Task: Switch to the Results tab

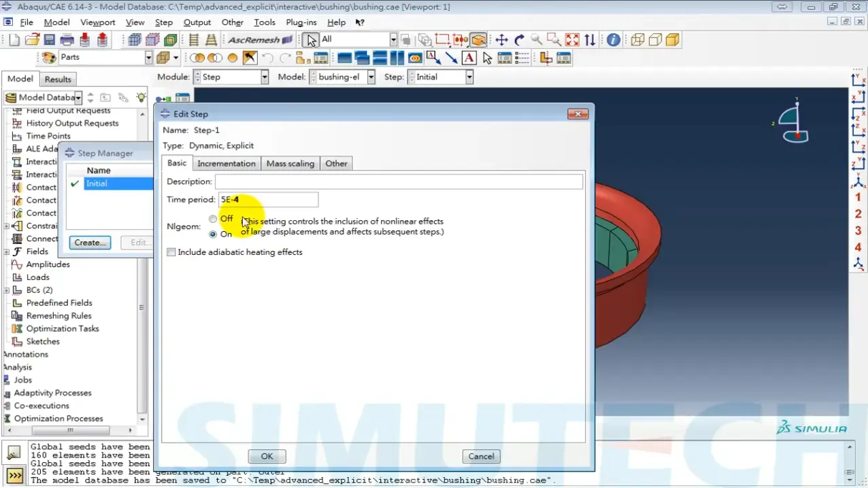Action: coord(58,80)
